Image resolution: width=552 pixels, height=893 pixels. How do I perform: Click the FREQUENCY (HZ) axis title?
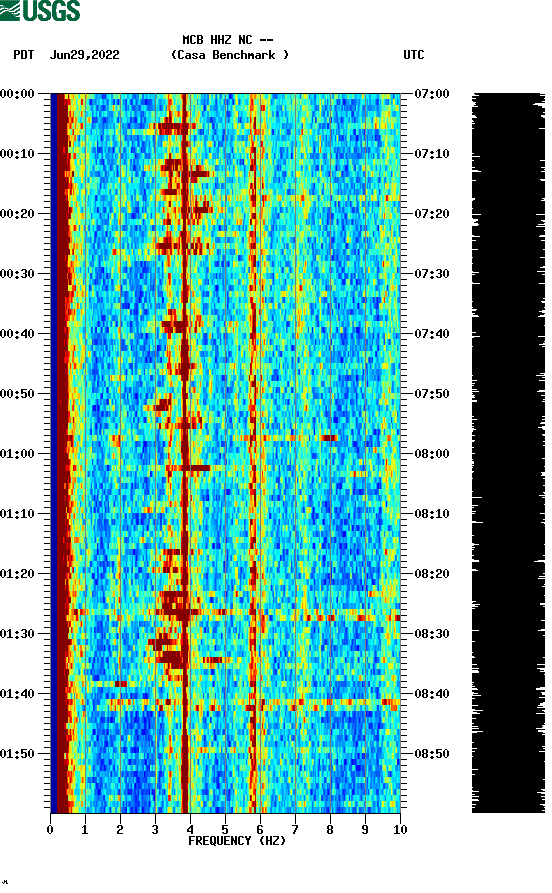point(237,841)
